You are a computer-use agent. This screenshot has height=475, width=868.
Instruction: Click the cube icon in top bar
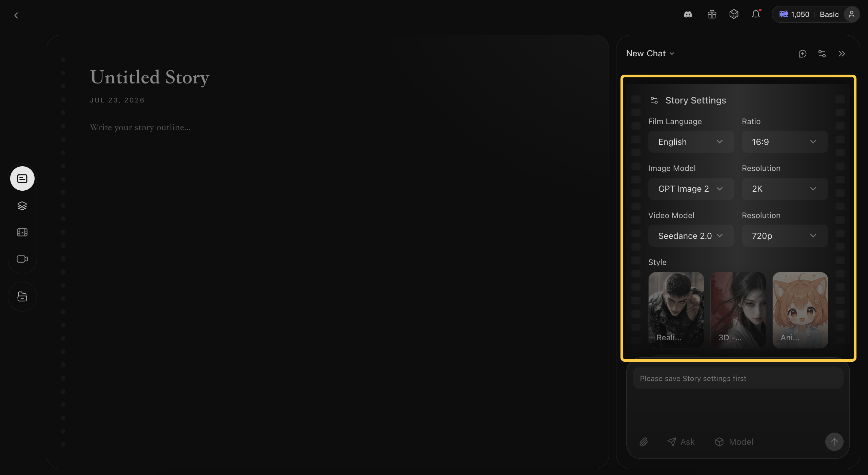(734, 14)
